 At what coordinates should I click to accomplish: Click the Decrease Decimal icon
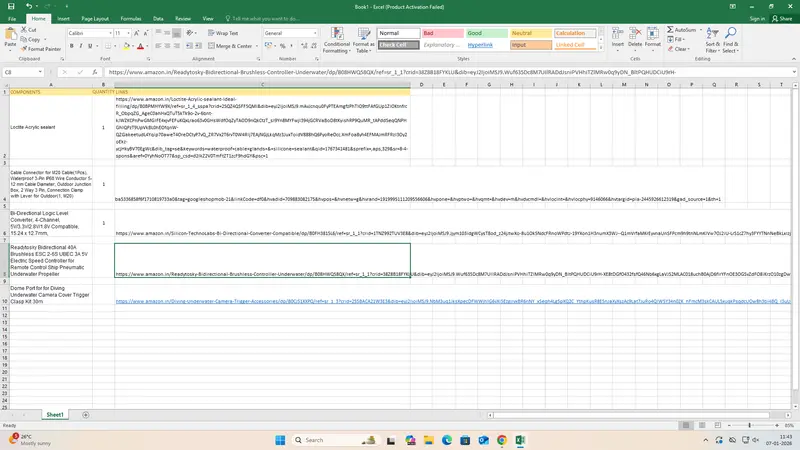tap(314, 46)
